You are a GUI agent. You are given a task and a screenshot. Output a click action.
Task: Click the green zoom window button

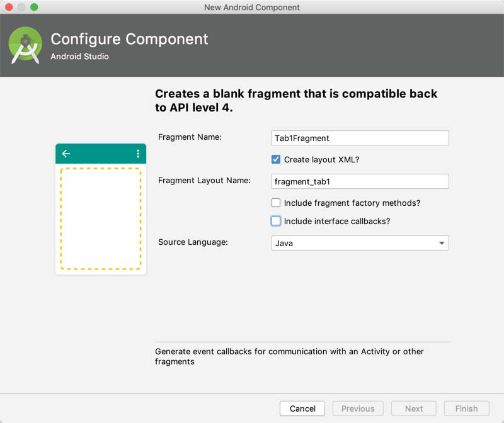(x=34, y=7)
